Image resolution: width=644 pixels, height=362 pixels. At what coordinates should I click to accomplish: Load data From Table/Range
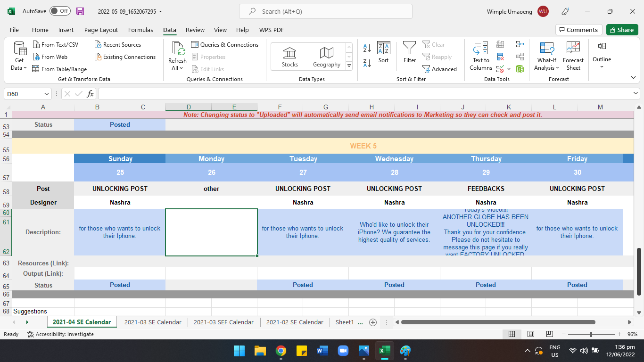tap(59, 69)
